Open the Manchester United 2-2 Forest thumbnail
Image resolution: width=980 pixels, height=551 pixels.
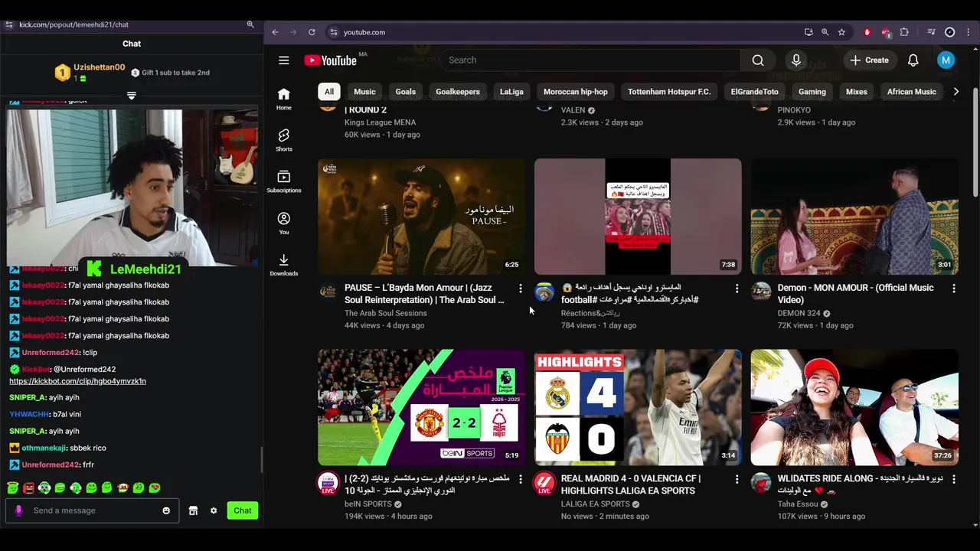click(422, 407)
